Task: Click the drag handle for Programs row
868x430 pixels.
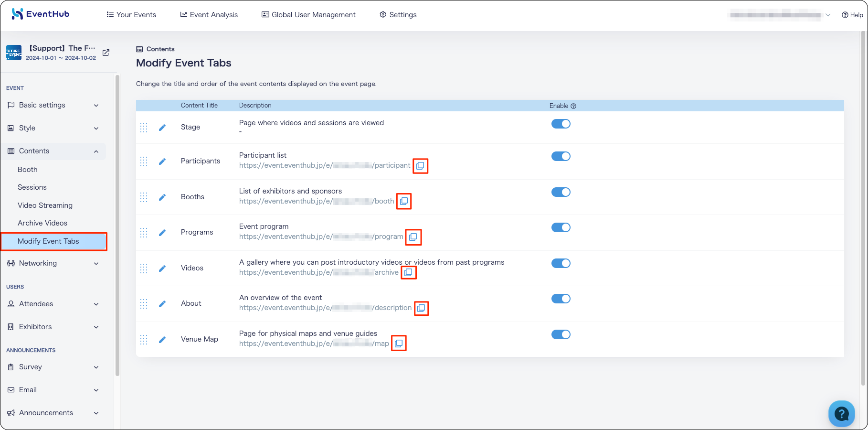Action: (x=144, y=233)
